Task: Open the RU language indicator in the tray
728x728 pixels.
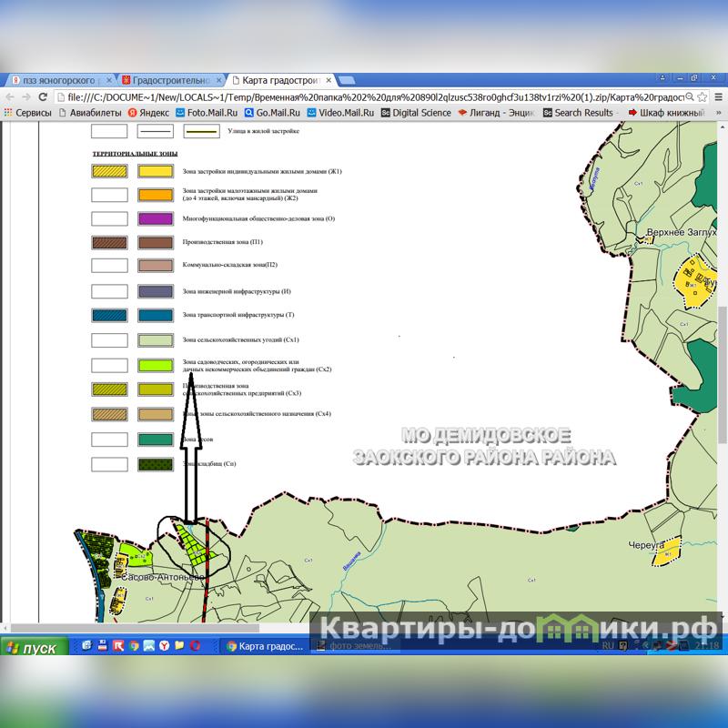Action: [x=608, y=646]
